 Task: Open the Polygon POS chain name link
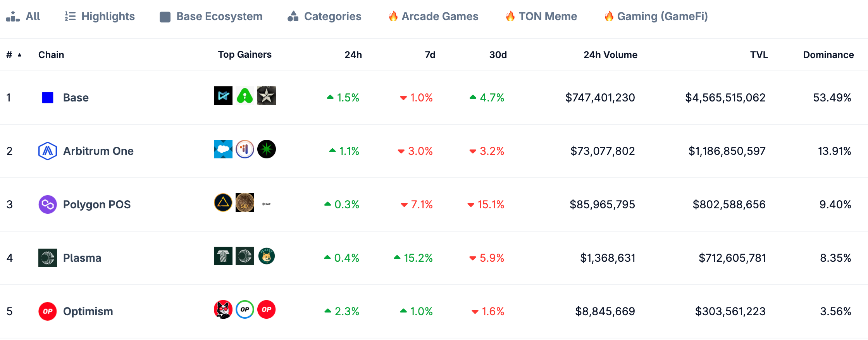[x=97, y=204]
